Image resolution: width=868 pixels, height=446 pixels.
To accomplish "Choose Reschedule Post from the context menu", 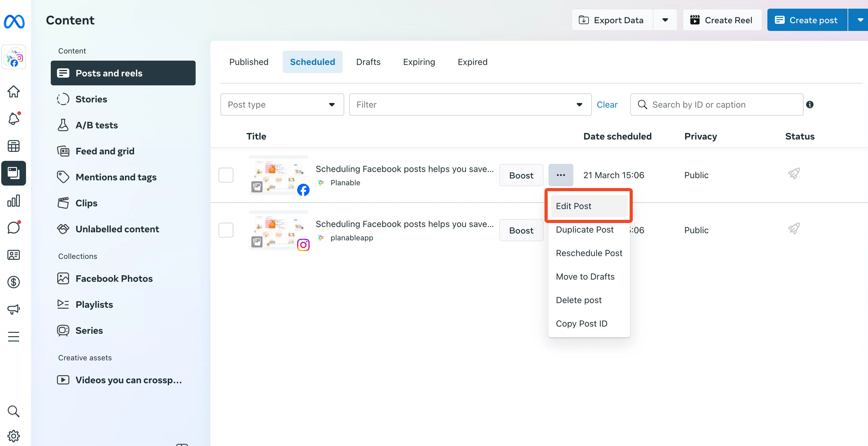I will [x=589, y=253].
